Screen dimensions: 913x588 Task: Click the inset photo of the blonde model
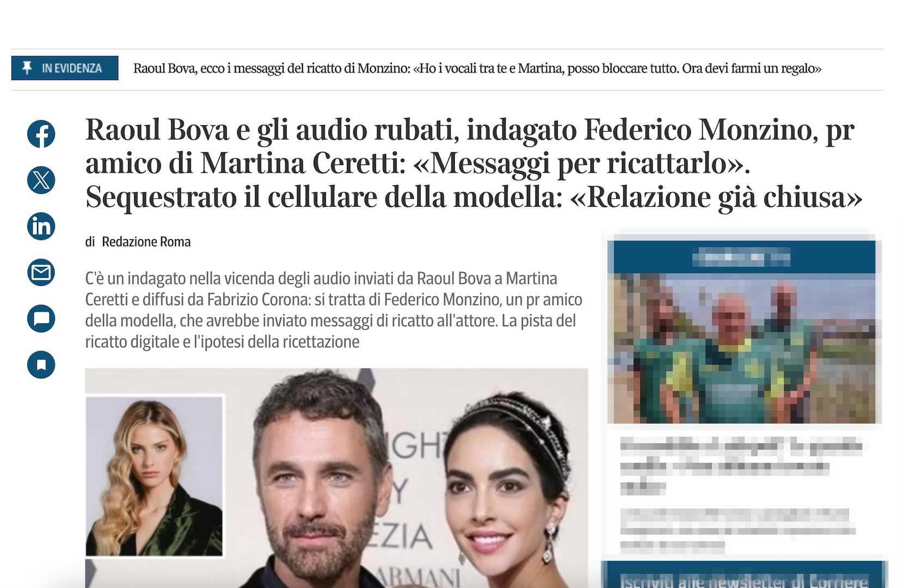click(x=155, y=476)
